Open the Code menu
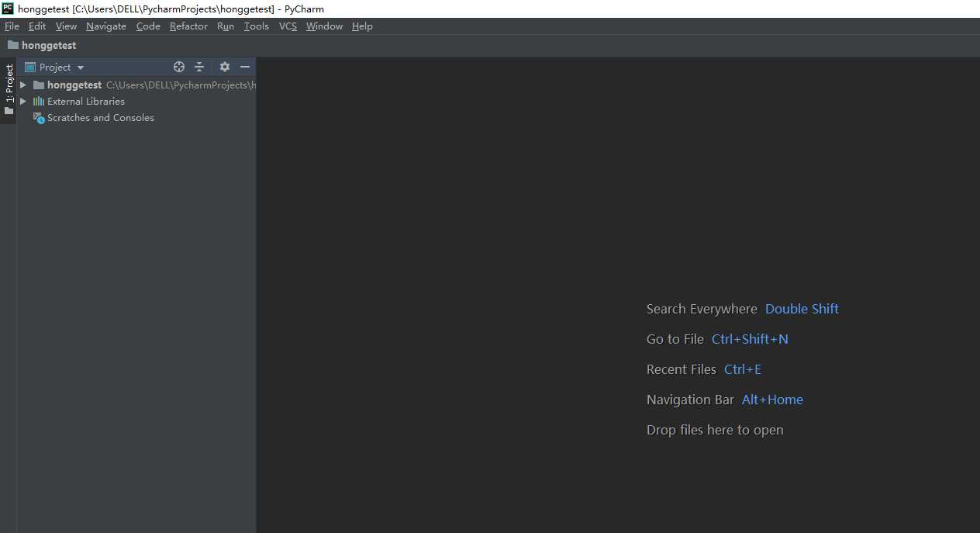Screen dimensions: 980x533 pos(148,26)
